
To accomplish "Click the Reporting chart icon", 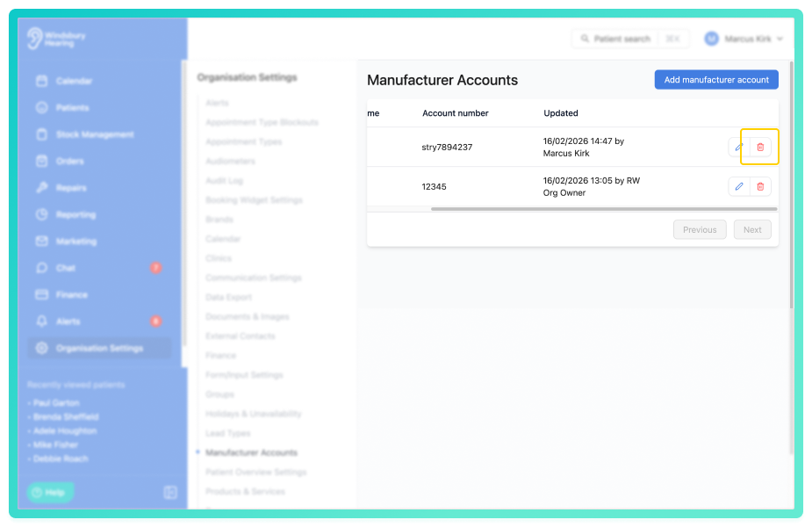I will [x=42, y=214].
